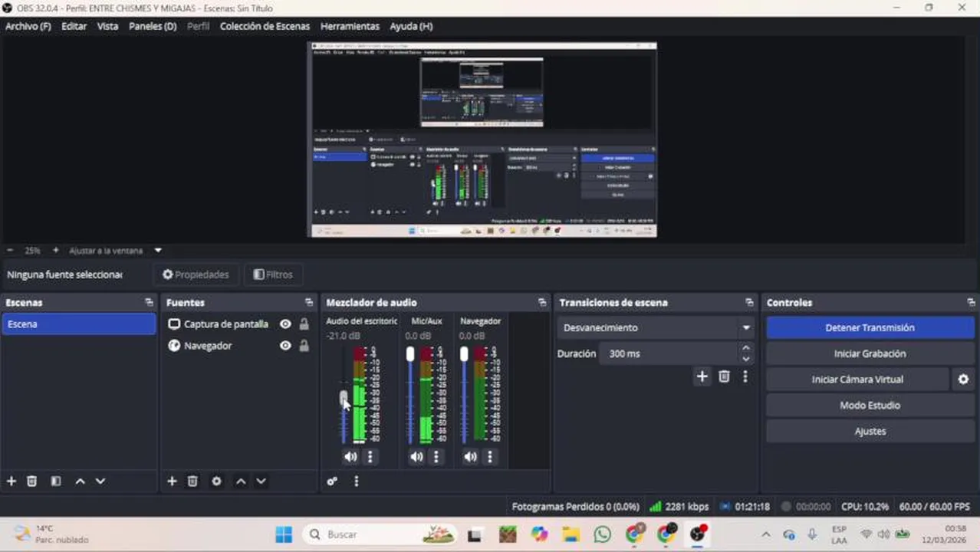The width and height of the screenshot is (980, 552).
Task: Enable Modo Estudio
Action: (870, 406)
